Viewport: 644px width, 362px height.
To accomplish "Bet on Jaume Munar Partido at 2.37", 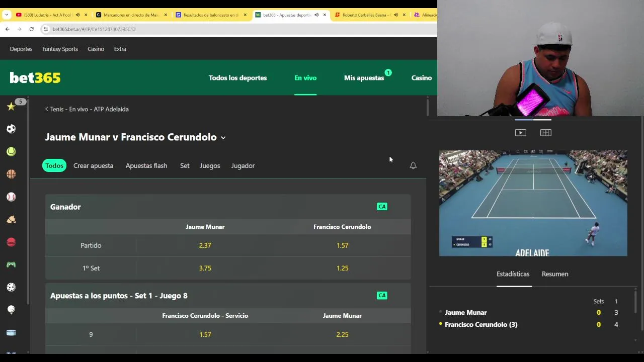I will [205, 245].
